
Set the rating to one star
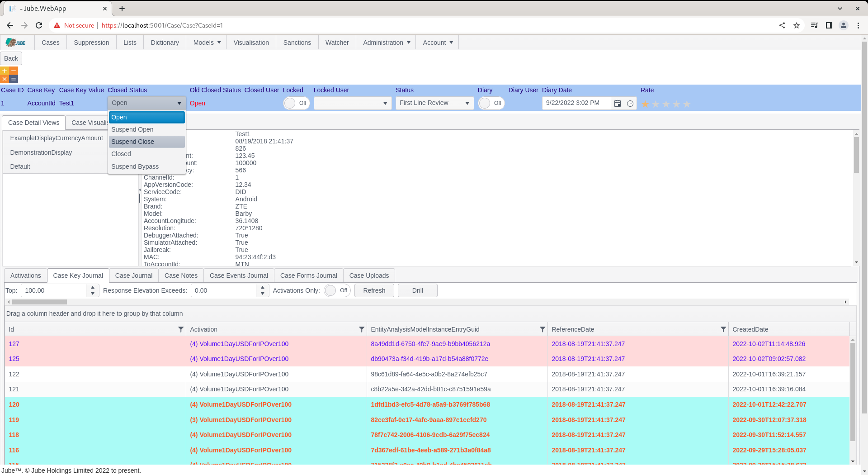point(645,104)
